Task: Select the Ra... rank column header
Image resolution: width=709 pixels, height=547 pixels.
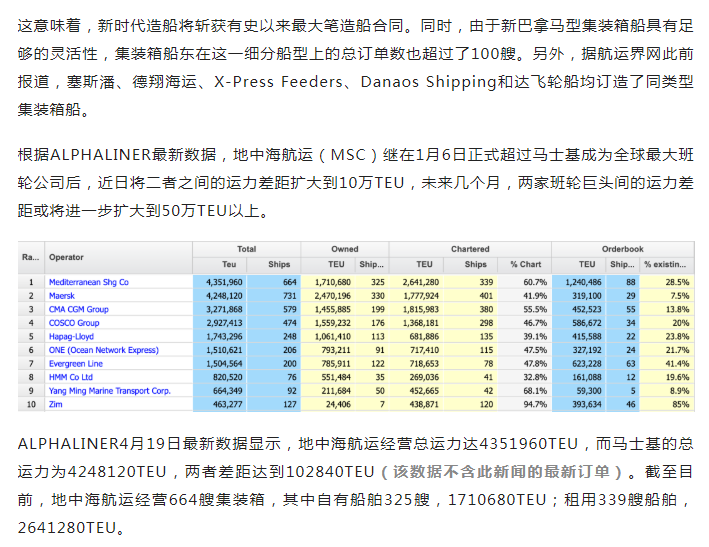Action: [x=31, y=257]
